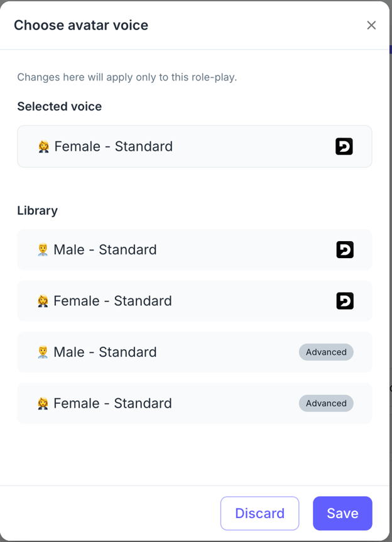Click the Female - Standard name under Selected voice
Image resolution: width=392 pixels, height=542 pixels.
coord(113,146)
